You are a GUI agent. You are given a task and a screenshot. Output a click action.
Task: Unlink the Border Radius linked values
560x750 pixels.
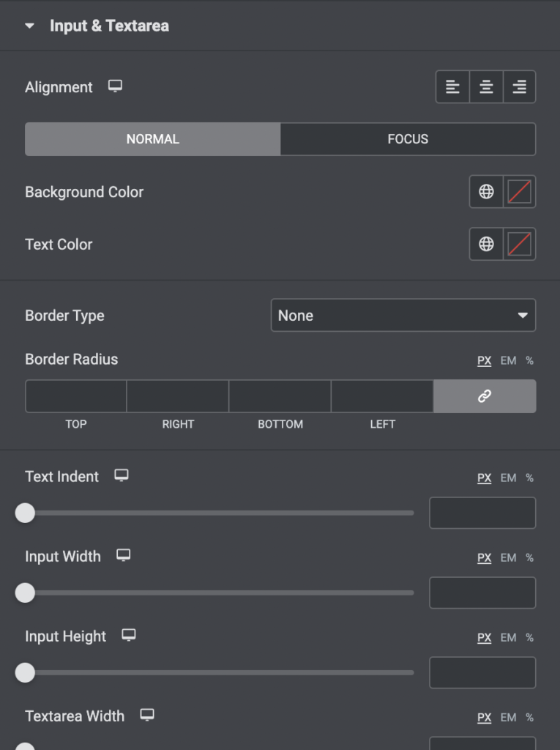485,396
